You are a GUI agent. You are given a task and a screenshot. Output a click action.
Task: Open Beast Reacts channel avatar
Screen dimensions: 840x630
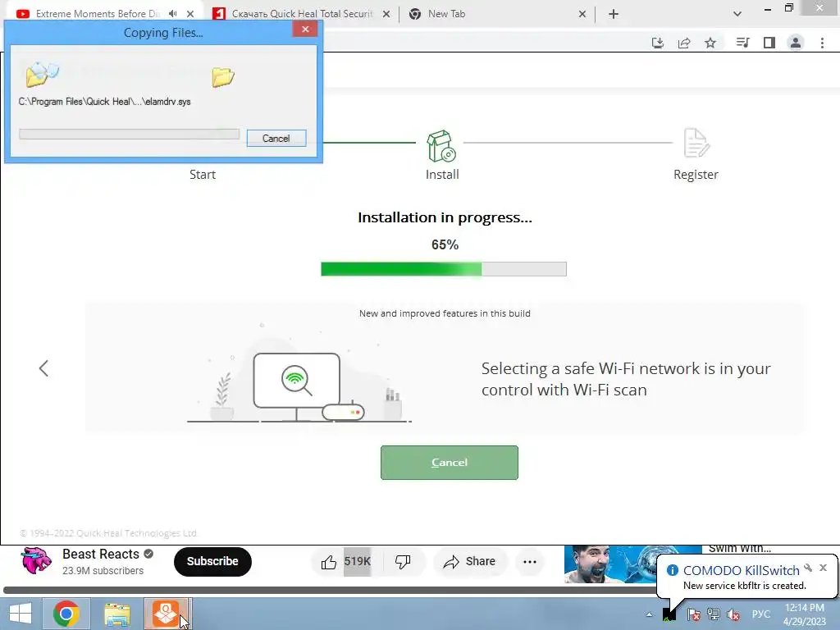coord(36,560)
